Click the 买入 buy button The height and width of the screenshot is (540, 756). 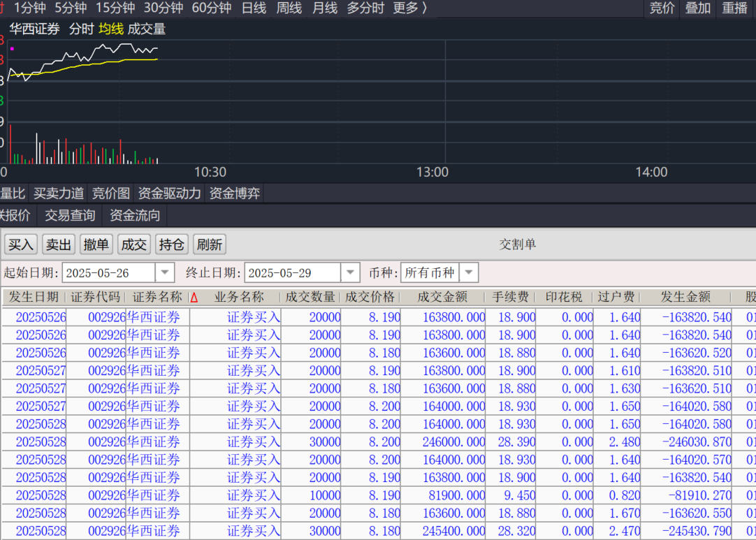[x=21, y=245]
